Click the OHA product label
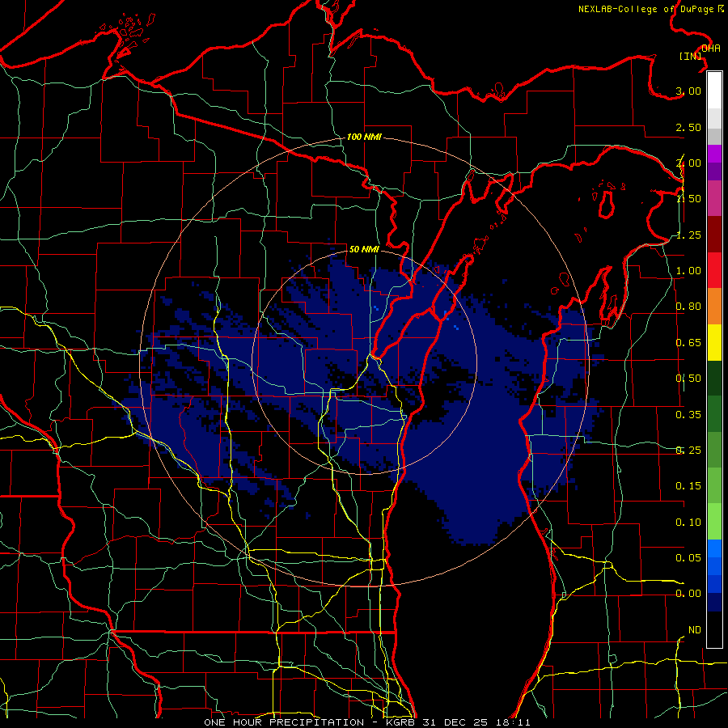Screen dimensions: 728x728 (x=711, y=49)
